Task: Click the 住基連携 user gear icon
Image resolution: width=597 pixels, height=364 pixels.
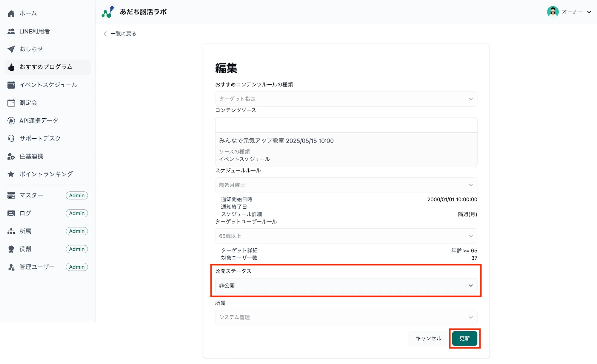Action: point(11,157)
